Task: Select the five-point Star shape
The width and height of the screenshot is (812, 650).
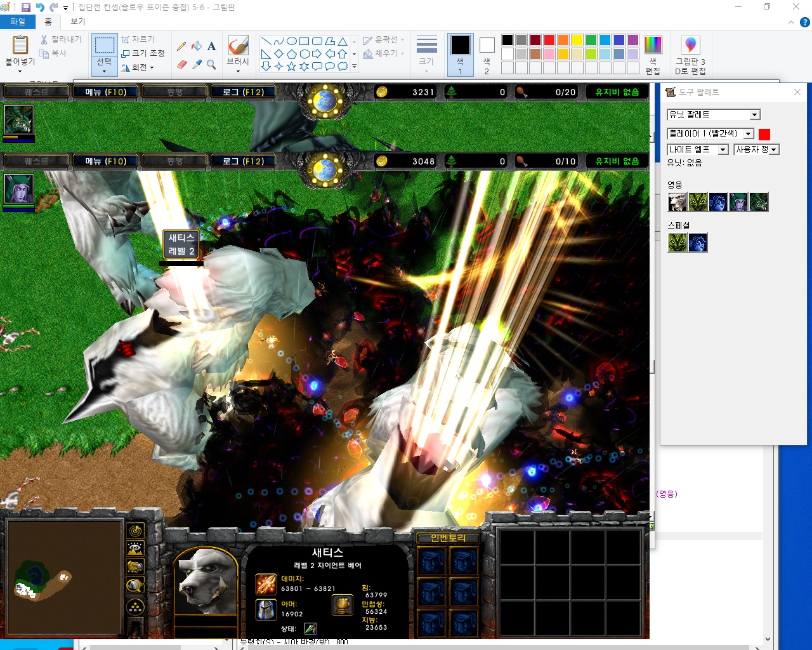Action: (x=291, y=66)
